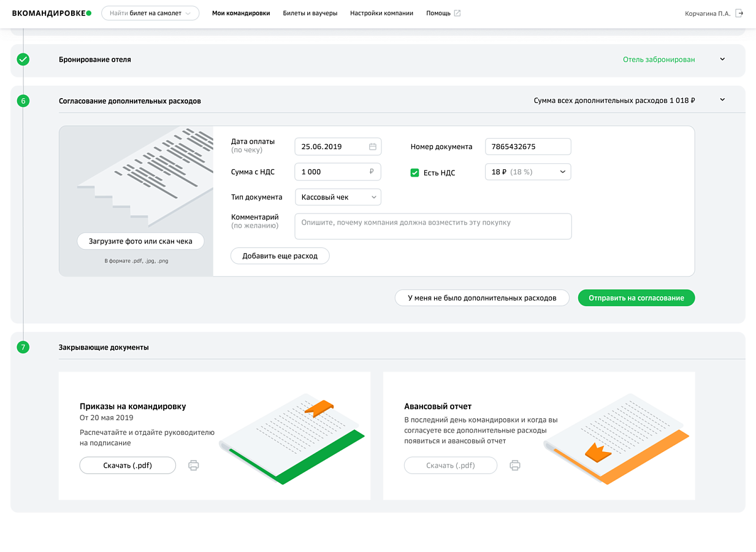
Task: Open the Тип документа Кассовый чек dropdown
Action: [x=338, y=197]
